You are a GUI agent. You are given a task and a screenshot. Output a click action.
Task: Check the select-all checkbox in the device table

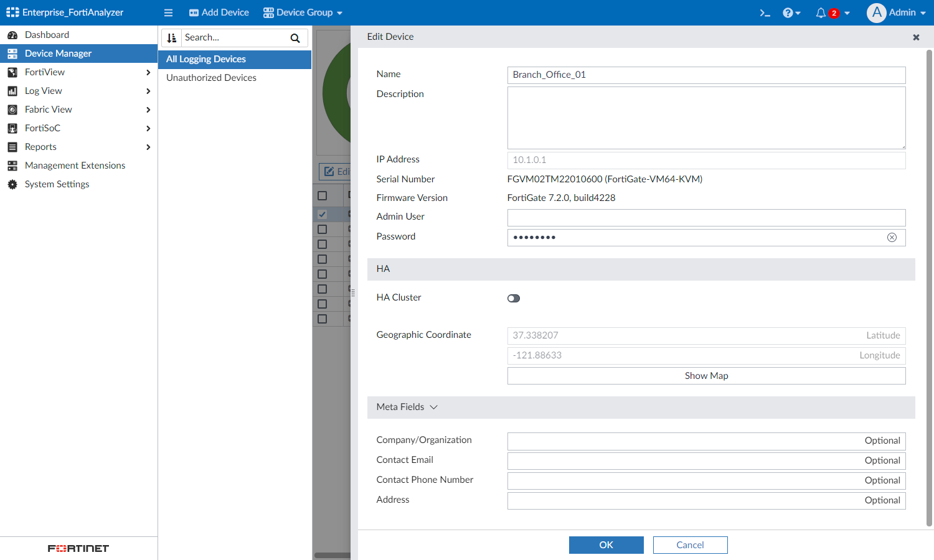point(322,195)
